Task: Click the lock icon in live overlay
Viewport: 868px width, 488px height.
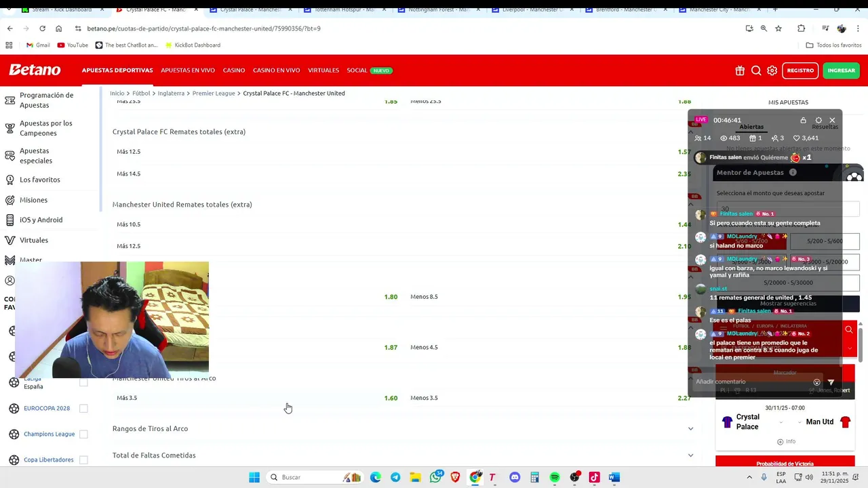Action: click(804, 120)
